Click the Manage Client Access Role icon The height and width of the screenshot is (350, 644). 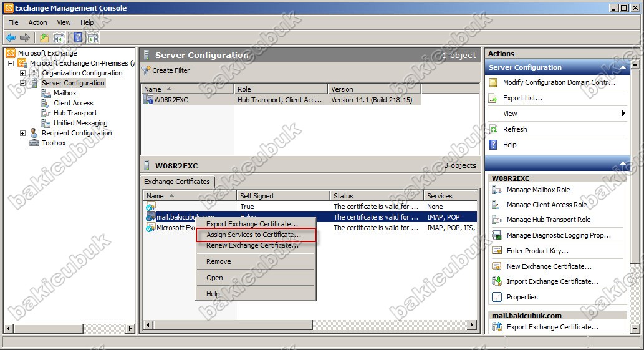(x=497, y=205)
